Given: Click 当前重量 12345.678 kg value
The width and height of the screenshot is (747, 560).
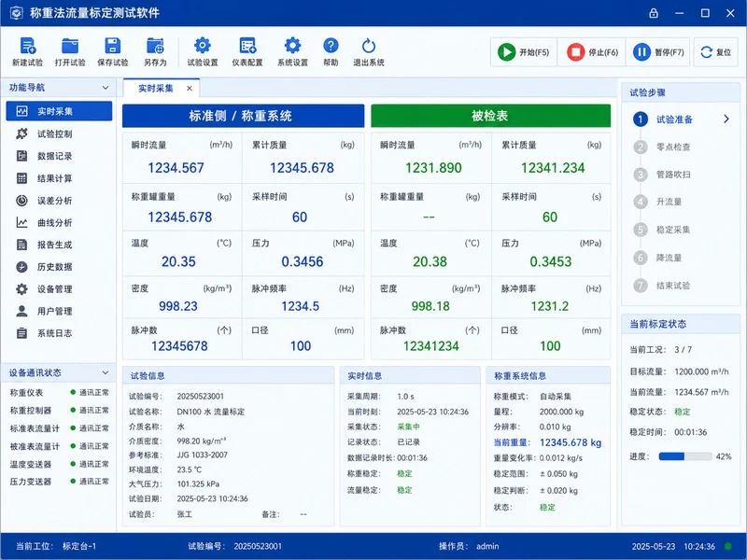Looking at the screenshot, I should [571, 442].
